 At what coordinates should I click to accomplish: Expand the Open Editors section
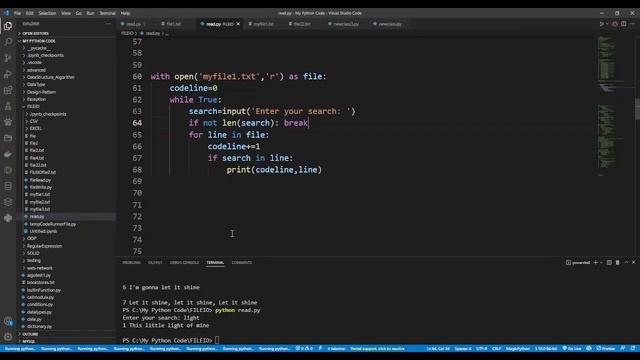coord(66,33)
